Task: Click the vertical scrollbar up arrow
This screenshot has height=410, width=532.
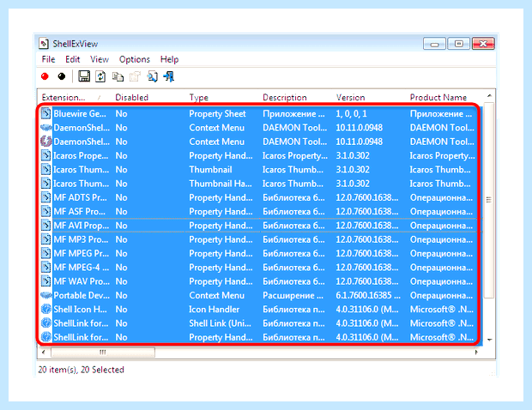Action: point(489,96)
